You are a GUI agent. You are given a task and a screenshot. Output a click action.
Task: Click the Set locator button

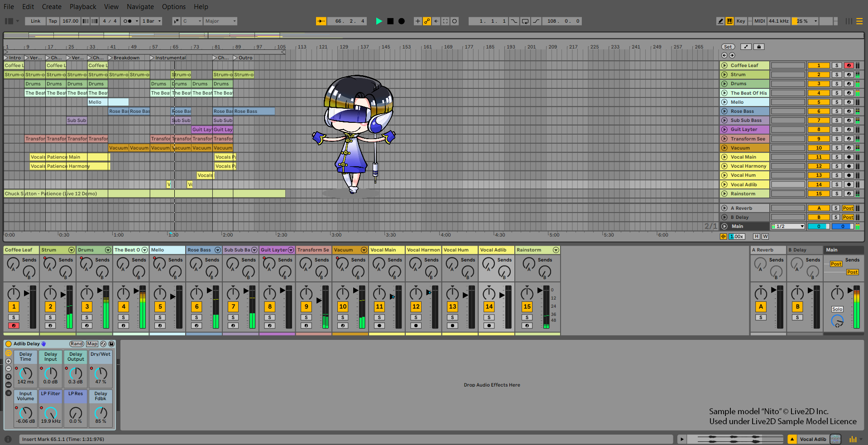click(x=728, y=47)
